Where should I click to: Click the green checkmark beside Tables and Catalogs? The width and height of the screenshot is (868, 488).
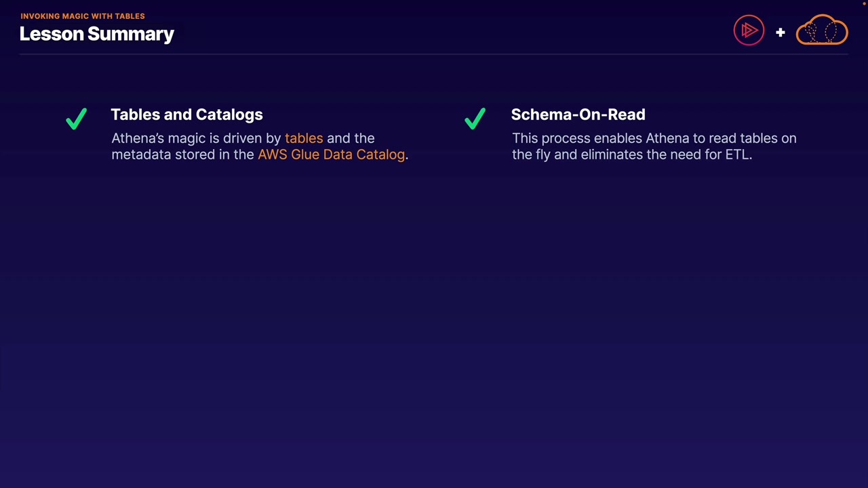(77, 119)
